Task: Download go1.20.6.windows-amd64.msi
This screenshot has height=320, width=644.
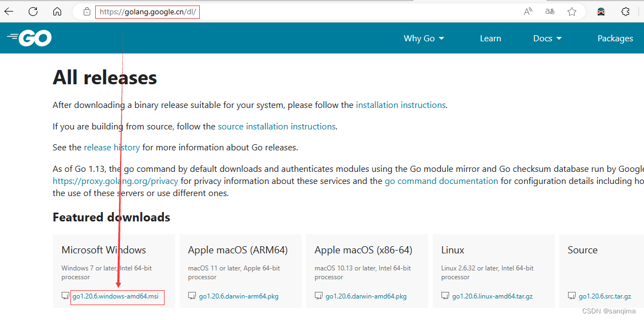Action: [x=116, y=296]
